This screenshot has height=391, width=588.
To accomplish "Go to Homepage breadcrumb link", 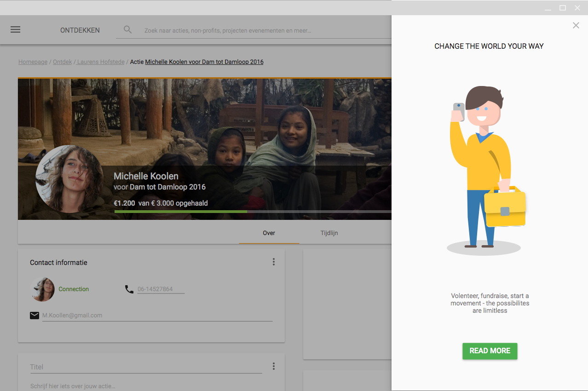I will pyautogui.click(x=33, y=62).
